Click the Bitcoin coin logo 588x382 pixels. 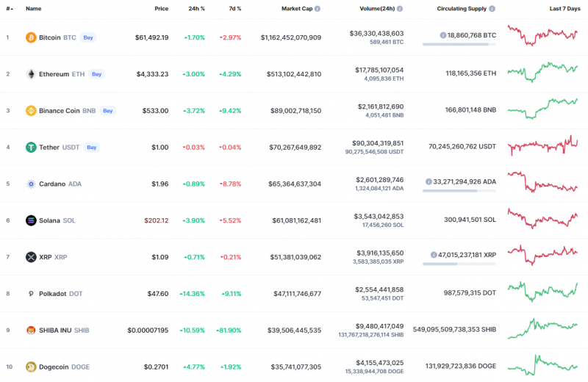[31, 37]
